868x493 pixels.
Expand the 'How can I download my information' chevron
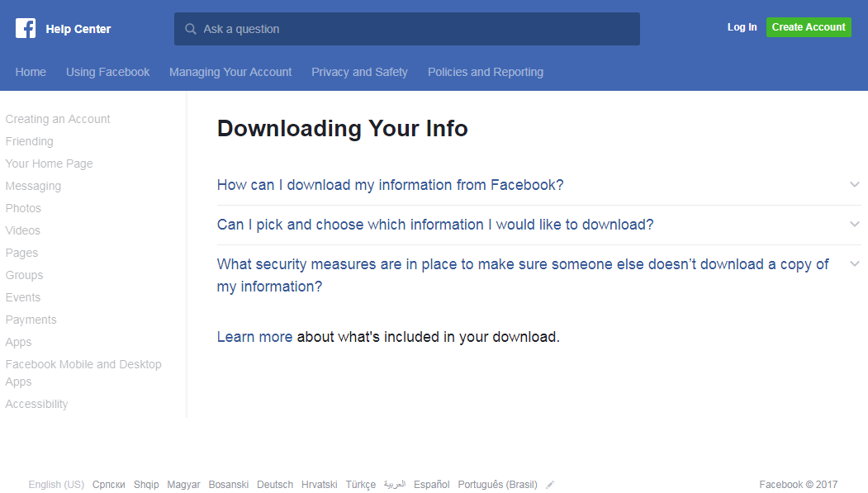(x=855, y=184)
